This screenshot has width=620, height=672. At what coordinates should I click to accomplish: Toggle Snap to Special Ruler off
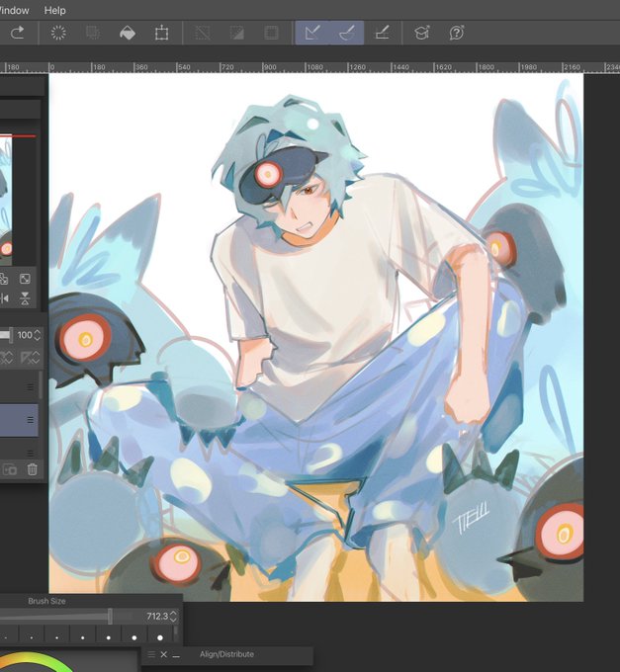[346, 33]
